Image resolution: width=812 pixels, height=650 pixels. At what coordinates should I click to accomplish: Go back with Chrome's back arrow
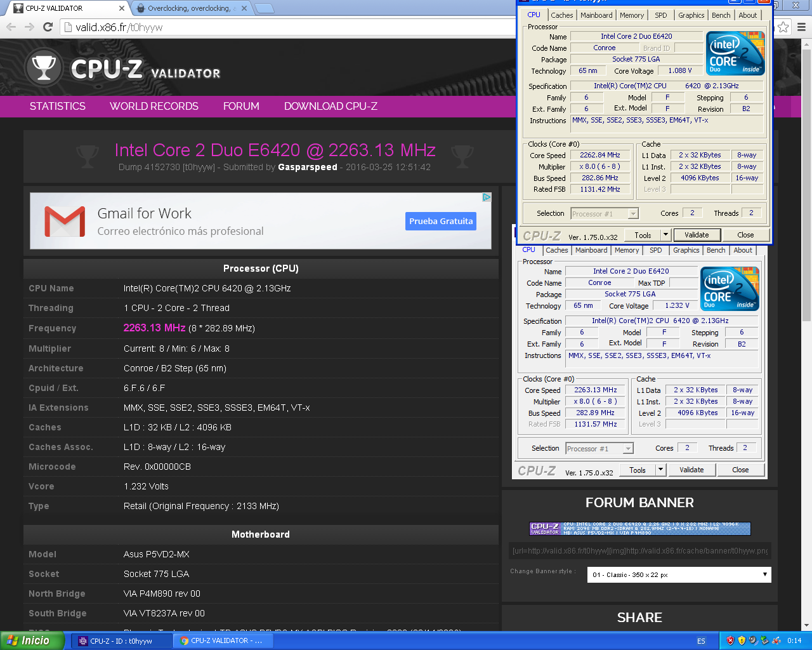pos(11,27)
